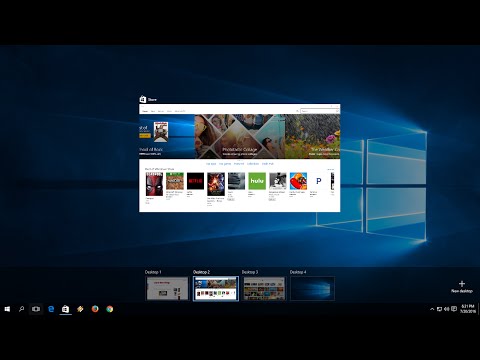Open the Deadpool movie tile in Store
This screenshot has height=360, width=480.
point(154,184)
